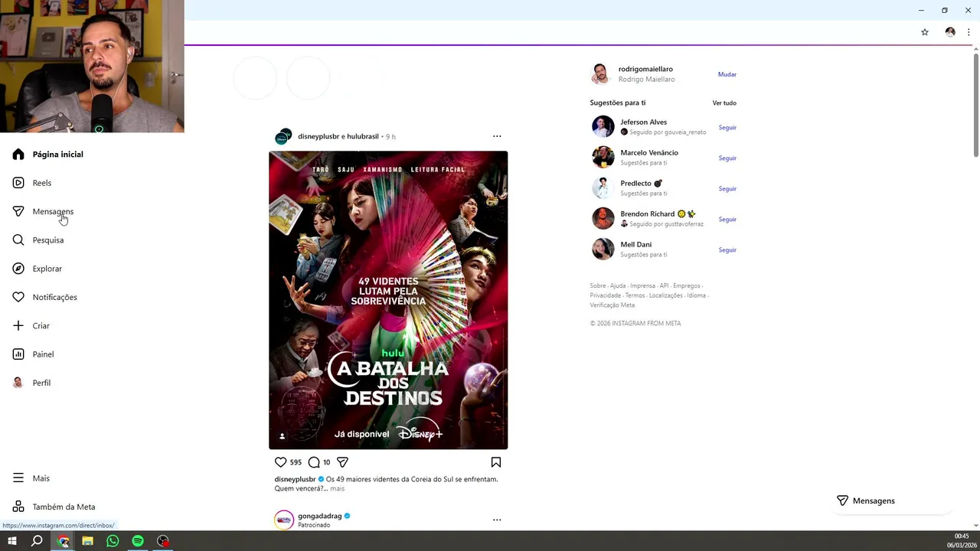The height and width of the screenshot is (551, 980).
Task: Click the Ajuda footer link
Action: click(618, 286)
